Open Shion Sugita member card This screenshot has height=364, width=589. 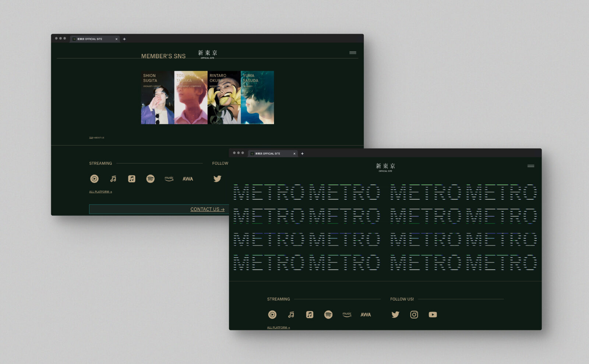[158, 98]
